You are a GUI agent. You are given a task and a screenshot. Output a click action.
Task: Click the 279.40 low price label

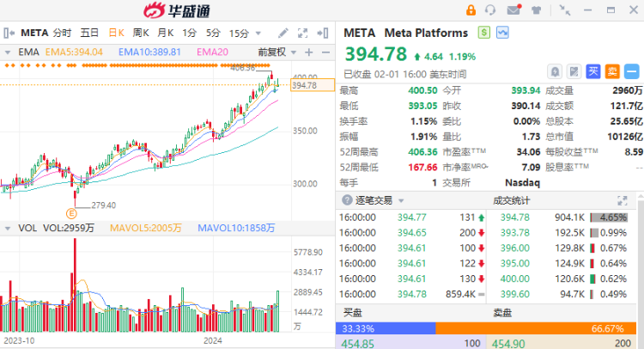[104, 205]
